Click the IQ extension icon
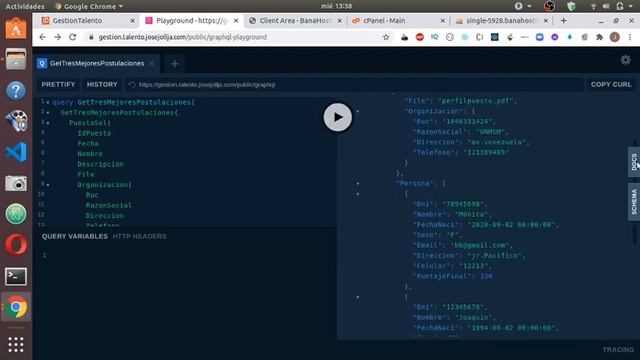 coord(434,37)
